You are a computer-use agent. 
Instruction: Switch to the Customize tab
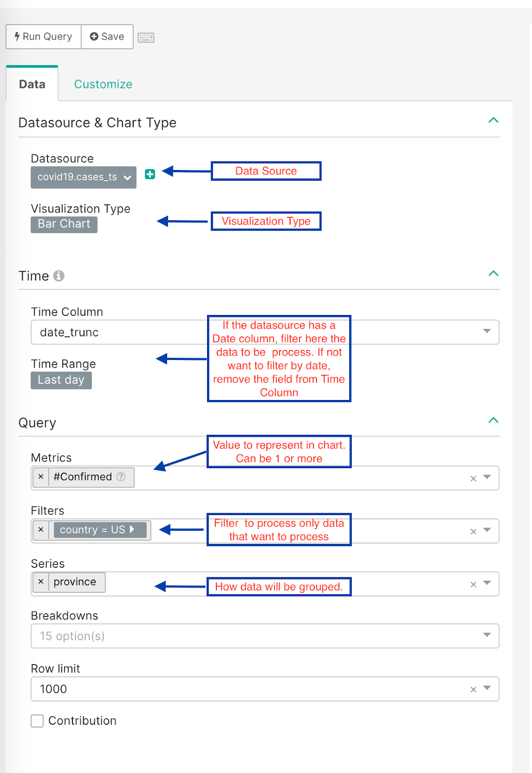click(x=103, y=84)
